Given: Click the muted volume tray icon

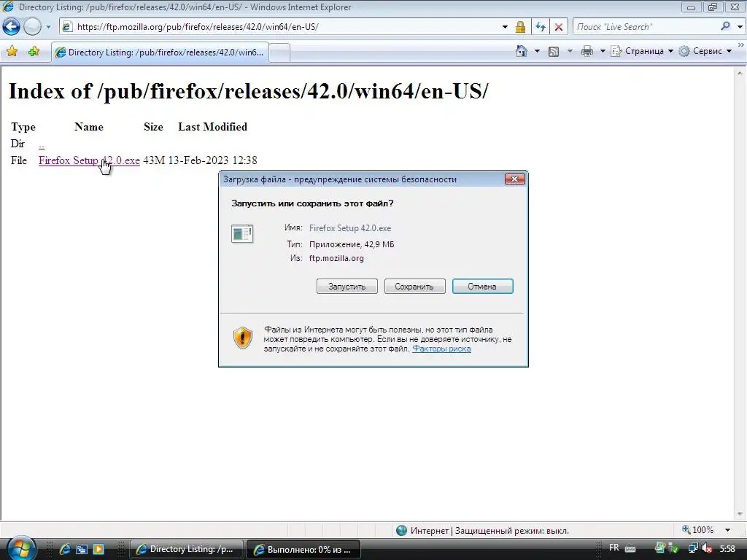Looking at the screenshot, I should pyautogui.click(x=706, y=548).
